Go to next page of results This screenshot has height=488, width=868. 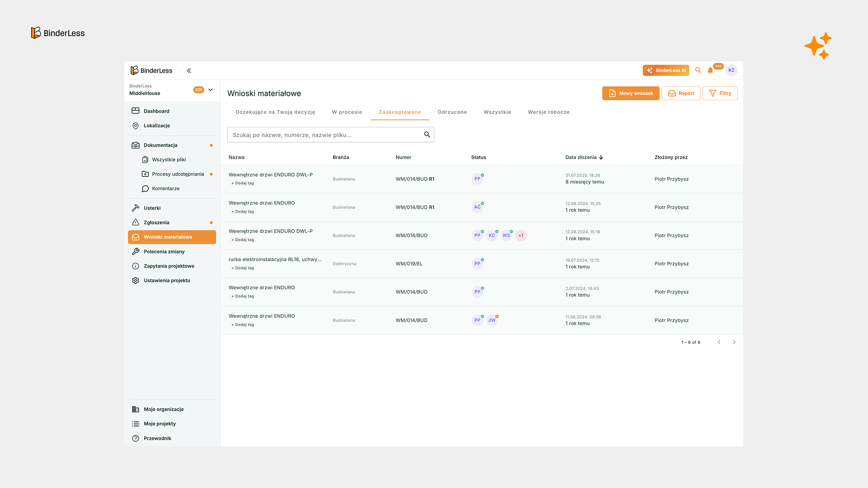[734, 343]
